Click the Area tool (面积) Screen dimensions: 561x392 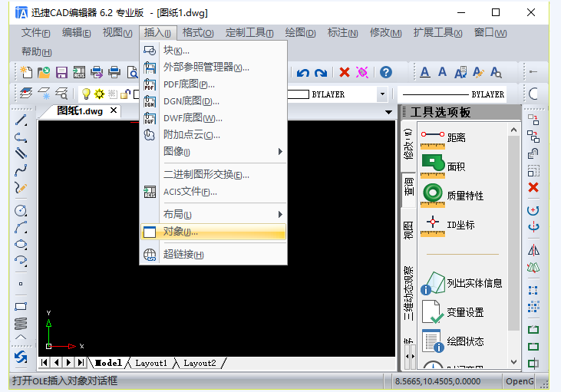point(443,166)
